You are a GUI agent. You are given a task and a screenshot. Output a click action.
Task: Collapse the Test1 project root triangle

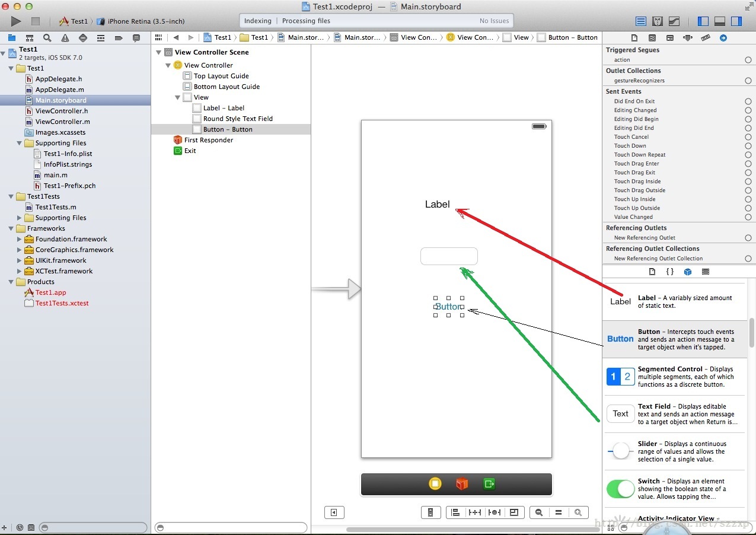coord(3,53)
